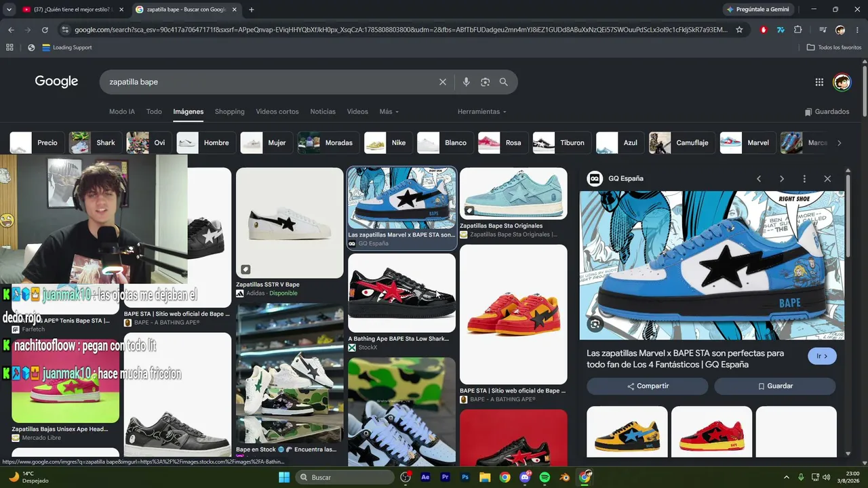Open the Zapatillas Bape Sta Originales thumbnail

(x=513, y=194)
